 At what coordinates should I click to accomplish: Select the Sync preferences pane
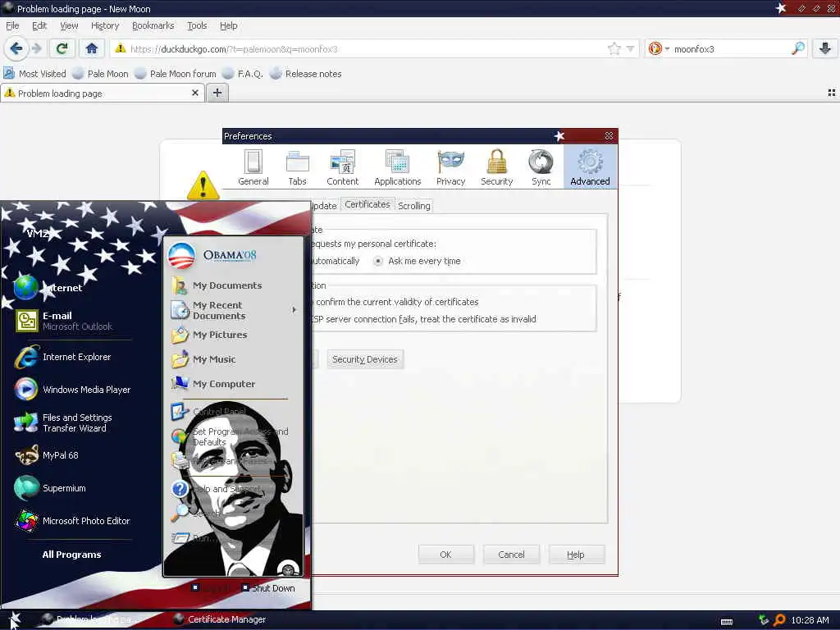click(541, 167)
